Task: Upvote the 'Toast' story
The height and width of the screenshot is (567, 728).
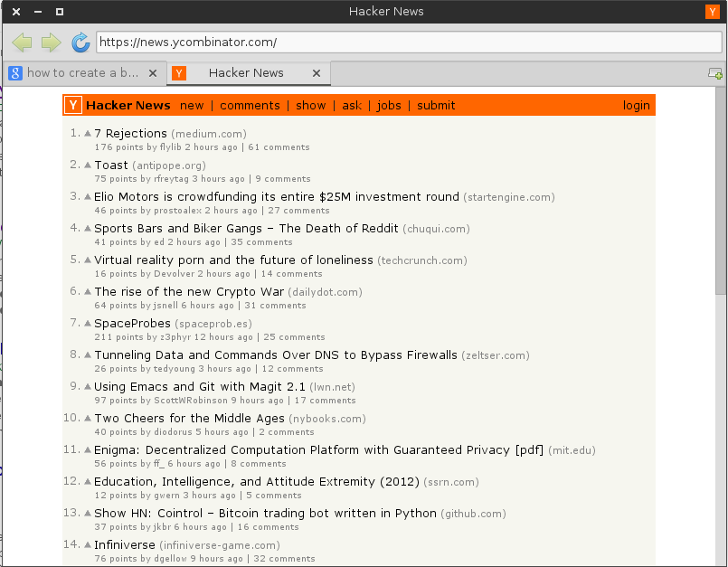Action: tap(88, 165)
